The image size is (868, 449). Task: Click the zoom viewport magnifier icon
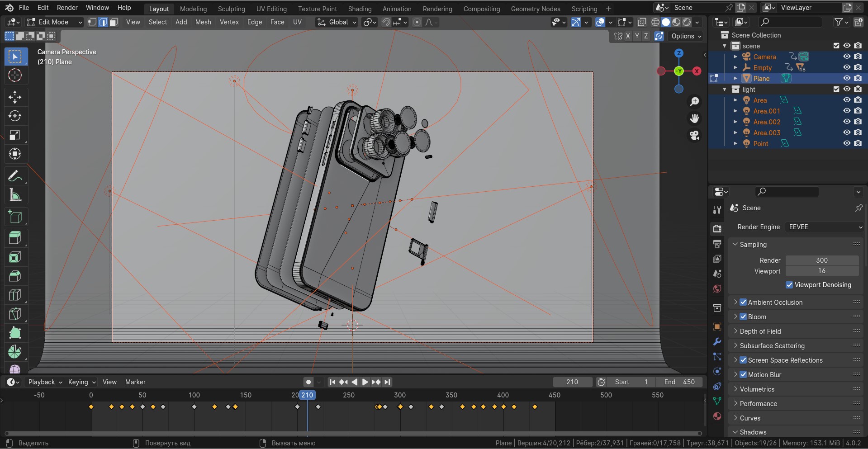[x=694, y=102]
